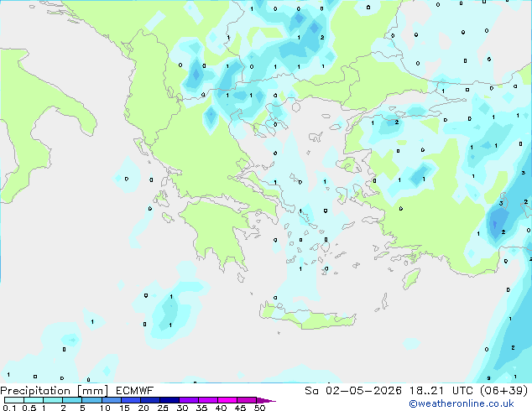Click the '0.1' legend scale label
532x411 pixels.
click(9, 408)
